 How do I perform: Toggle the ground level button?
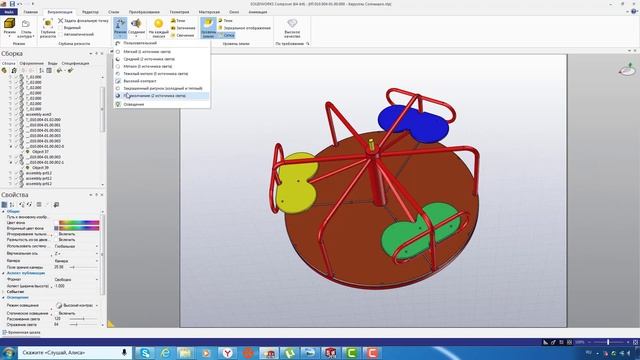208,27
